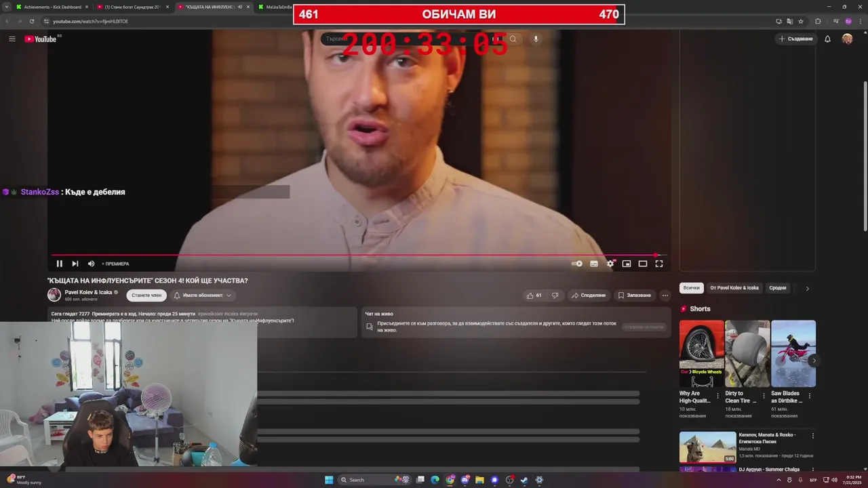The width and height of the screenshot is (868, 488).
Task: Open the Why Are High-Quality short
Action: point(702,354)
